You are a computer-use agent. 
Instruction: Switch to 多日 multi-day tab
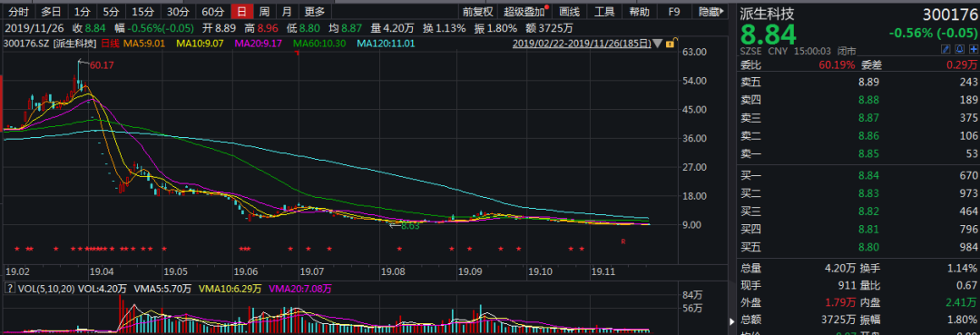pyautogui.click(x=51, y=11)
